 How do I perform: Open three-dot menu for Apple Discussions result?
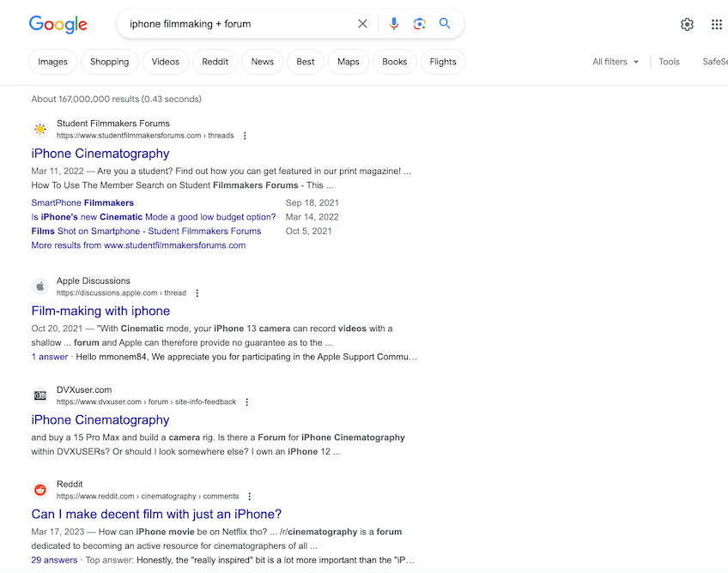197,293
